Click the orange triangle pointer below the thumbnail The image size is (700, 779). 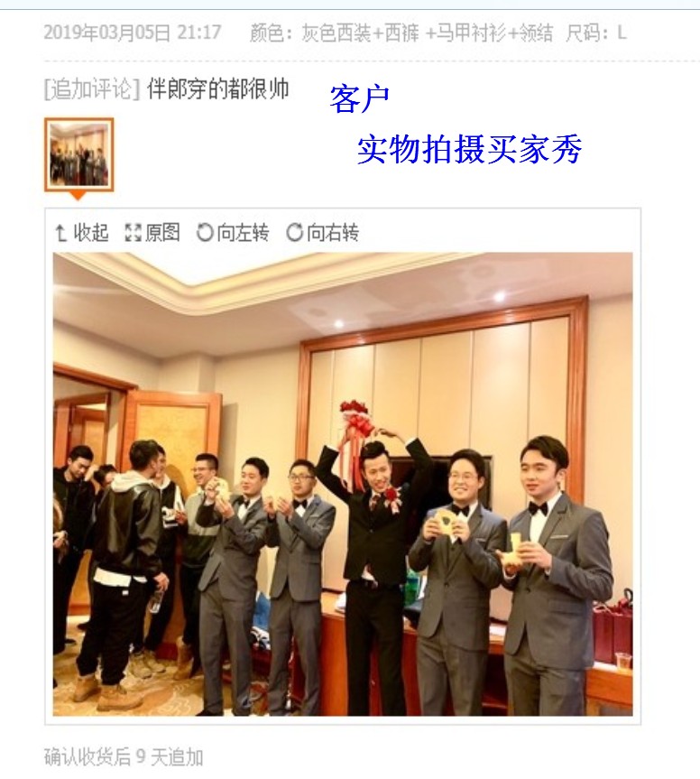point(78,196)
